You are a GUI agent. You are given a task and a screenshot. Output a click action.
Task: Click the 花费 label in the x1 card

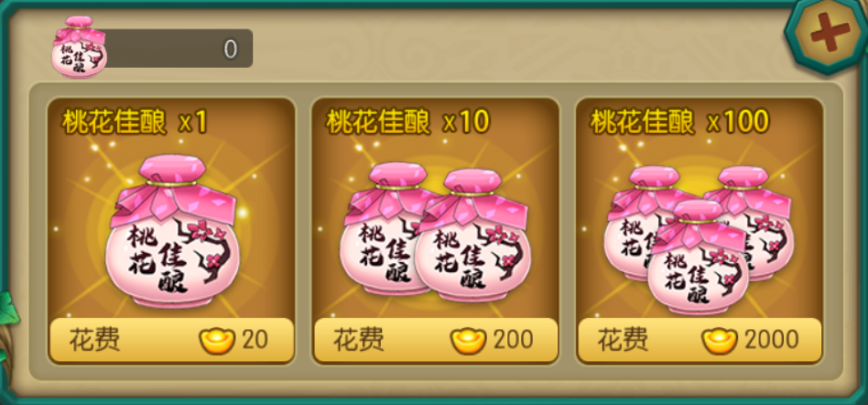point(94,340)
